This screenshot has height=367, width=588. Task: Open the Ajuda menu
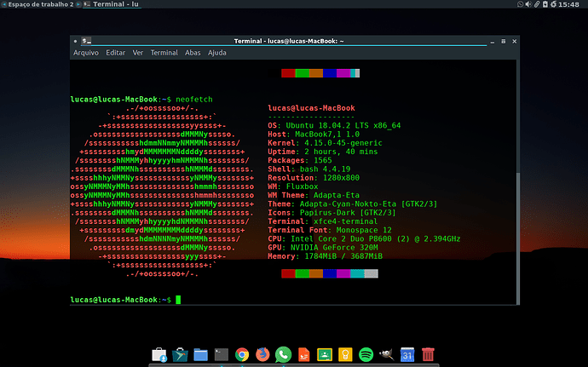coord(216,53)
